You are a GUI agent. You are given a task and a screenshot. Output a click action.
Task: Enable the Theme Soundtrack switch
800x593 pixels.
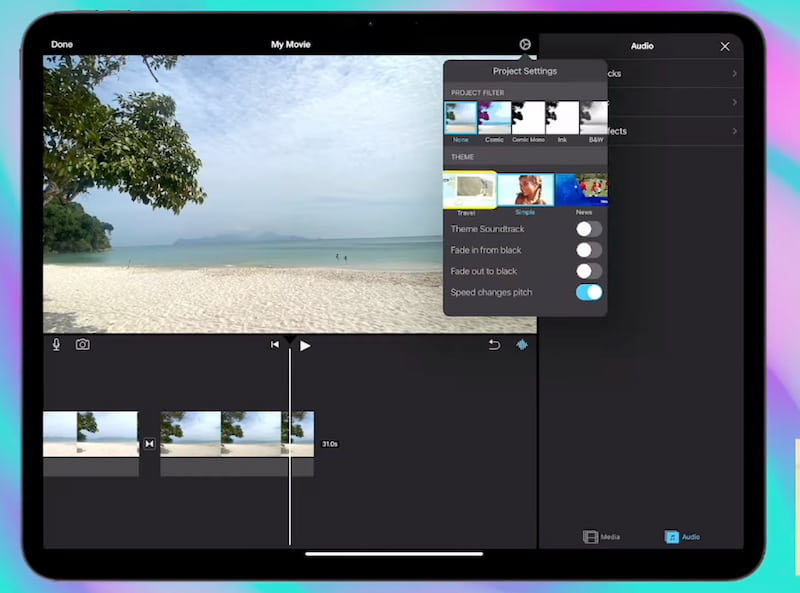[589, 229]
